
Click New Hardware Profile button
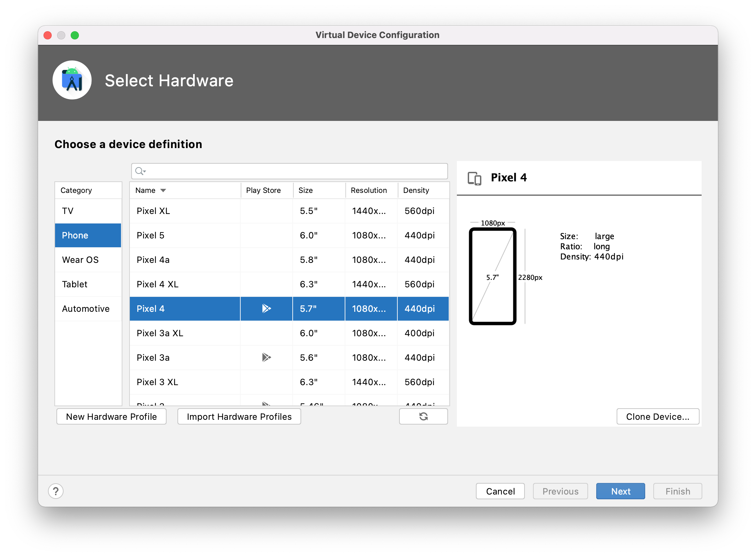tap(111, 417)
